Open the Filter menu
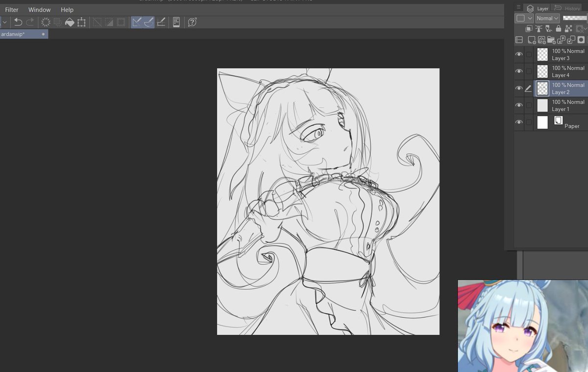Image resolution: width=588 pixels, height=372 pixels. point(12,10)
